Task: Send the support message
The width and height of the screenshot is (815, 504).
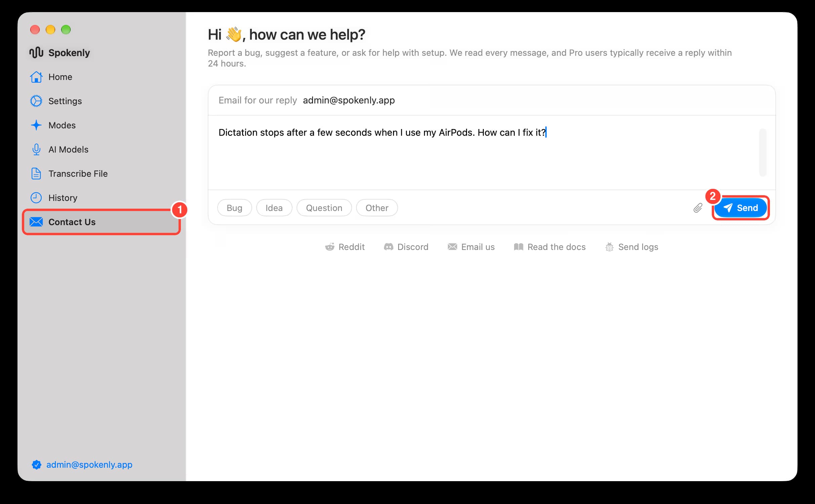Action: coord(740,208)
